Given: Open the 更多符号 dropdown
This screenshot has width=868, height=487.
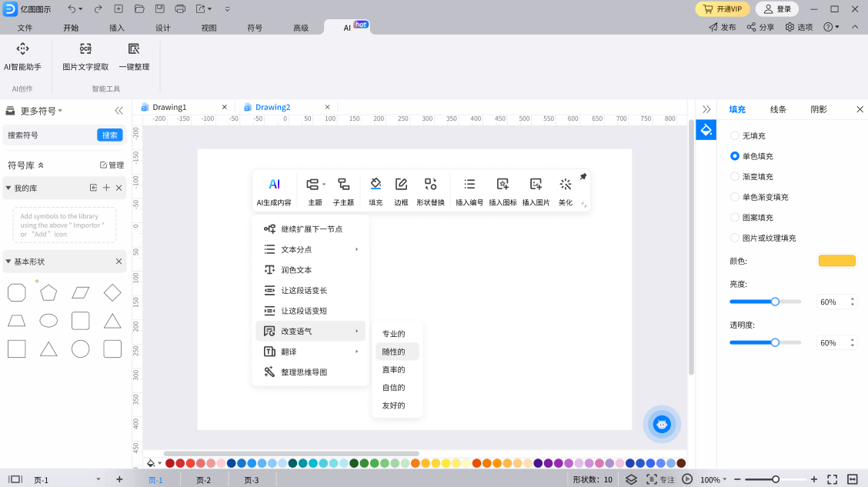Looking at the screenshot, I should click(41, 111).
